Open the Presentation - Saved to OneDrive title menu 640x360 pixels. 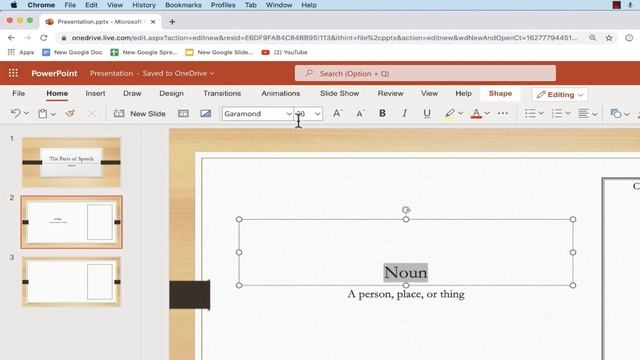pyautogui.click(x=152, y=73)
